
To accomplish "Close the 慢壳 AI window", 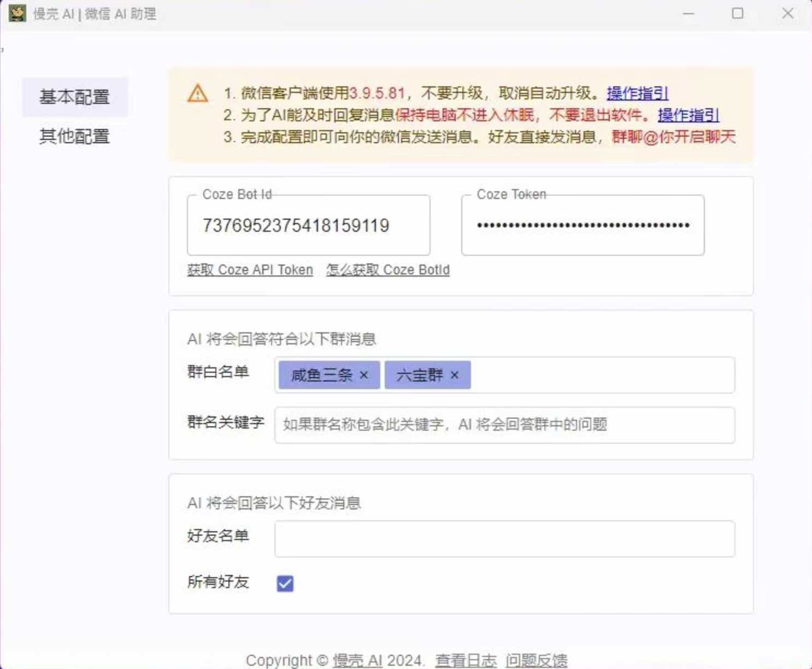I will tap(787, 13).
